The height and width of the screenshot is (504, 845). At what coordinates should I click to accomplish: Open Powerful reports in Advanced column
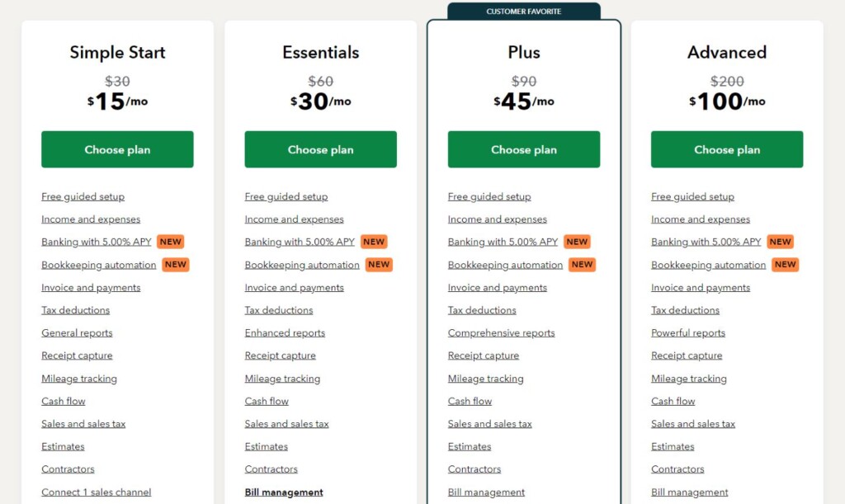click(687, 332)
